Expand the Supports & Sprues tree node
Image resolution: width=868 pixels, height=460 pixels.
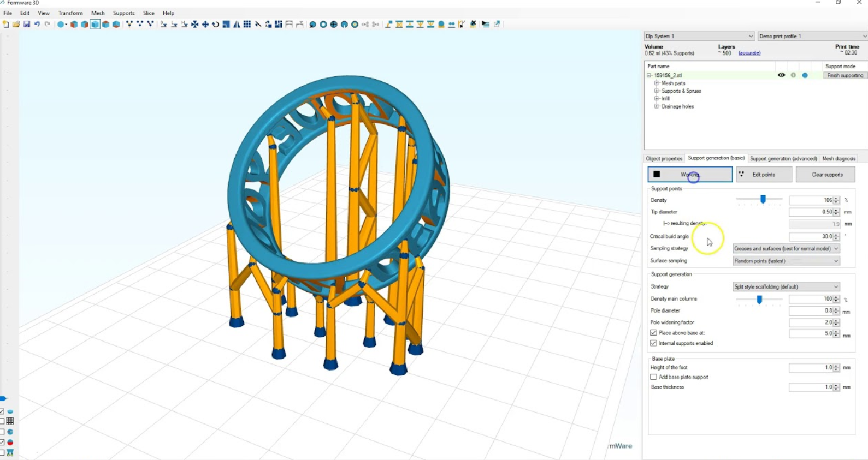click(x=657, y=91)
